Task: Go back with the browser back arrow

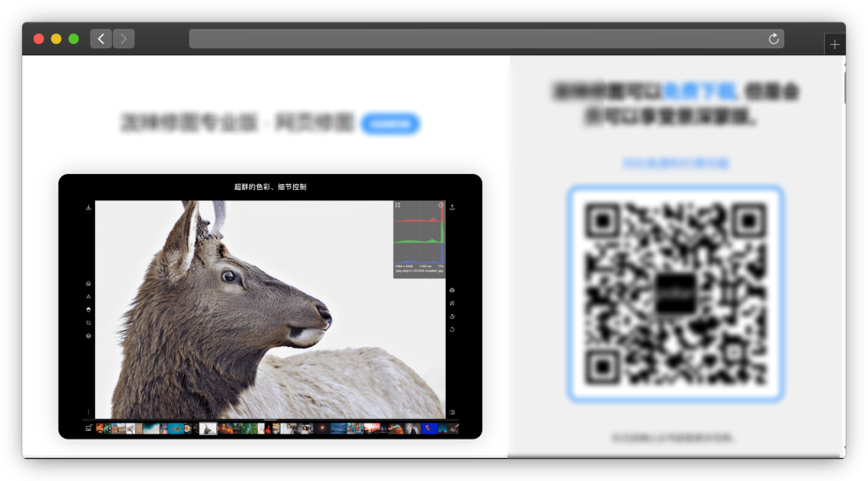Action: [x=101, y=39]
